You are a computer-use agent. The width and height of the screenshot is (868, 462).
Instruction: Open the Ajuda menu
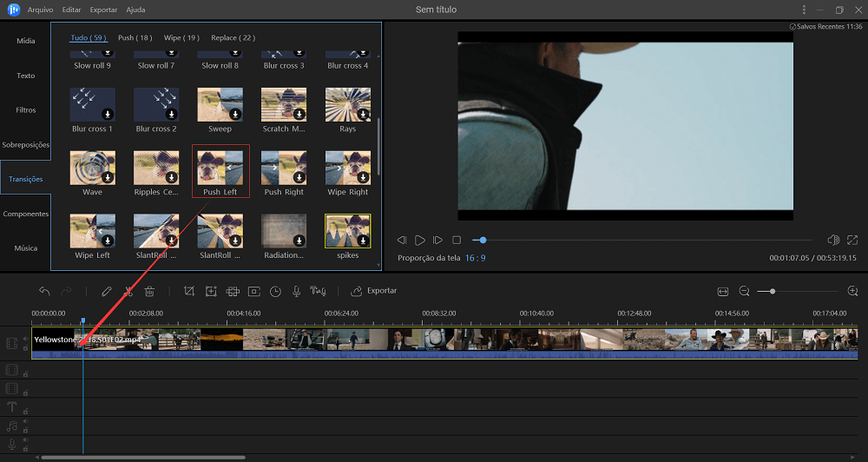135,10
